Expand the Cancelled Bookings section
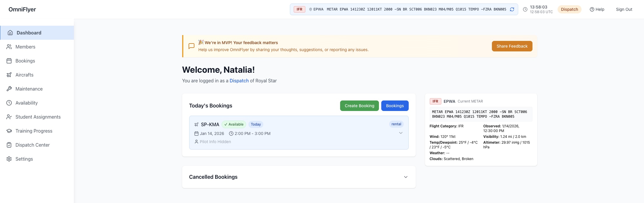The height and width of the screenshot is (203, 644). coord(405,177)
